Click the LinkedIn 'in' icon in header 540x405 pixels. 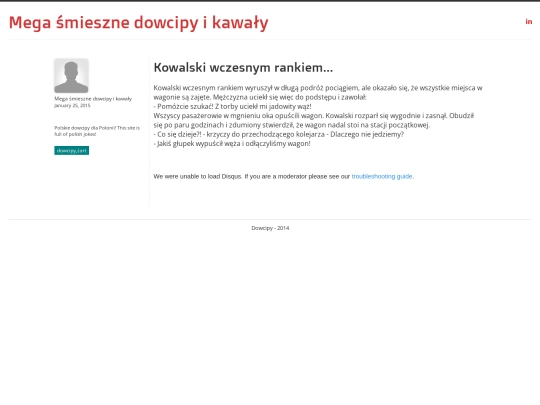coord(529,22)
